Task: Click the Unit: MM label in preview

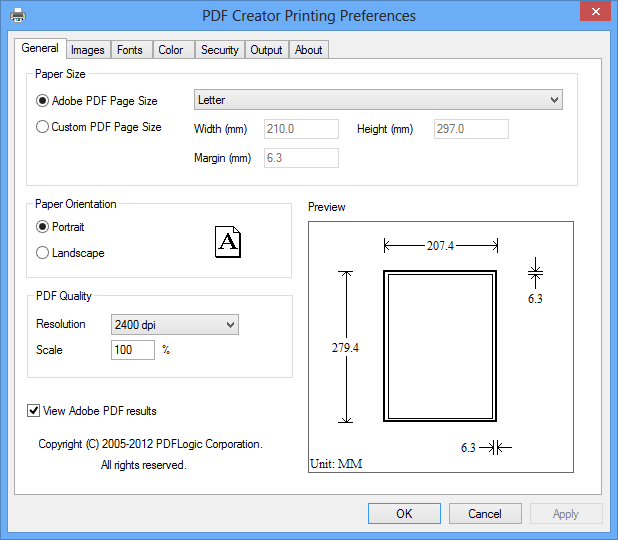Action: 336,464
